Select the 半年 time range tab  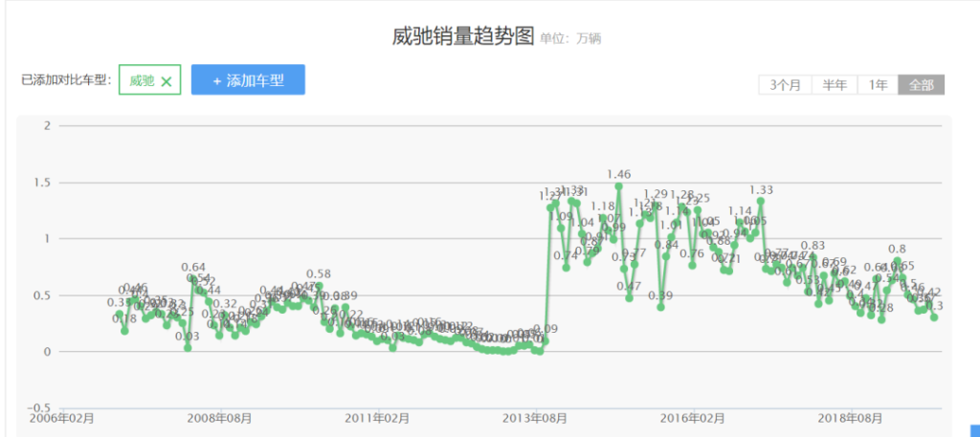pos(835,85)
